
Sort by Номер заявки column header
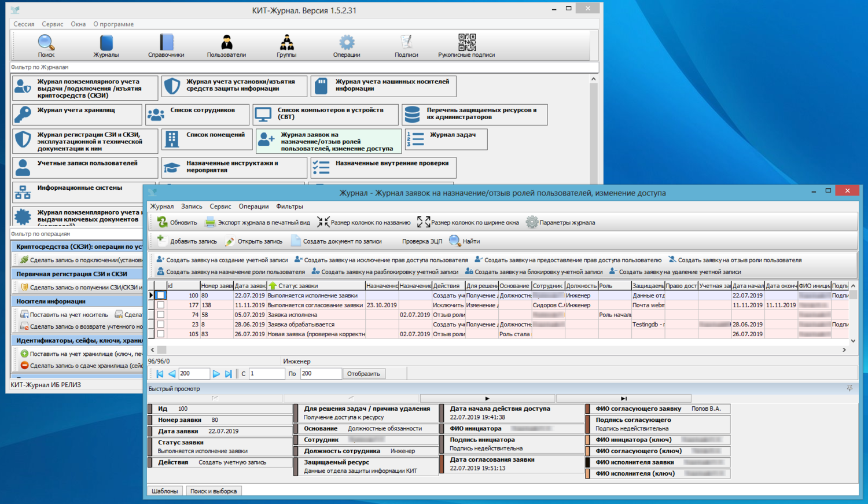pos(216,286)
